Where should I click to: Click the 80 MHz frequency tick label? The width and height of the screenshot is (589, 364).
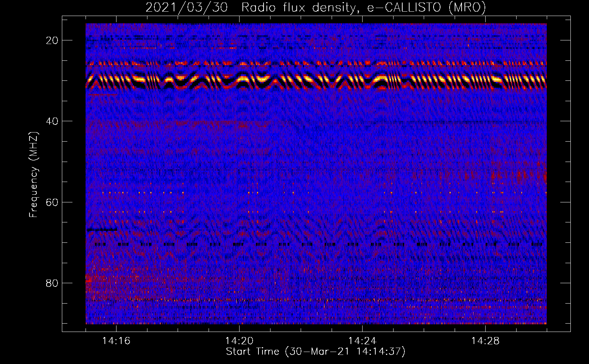coord(52,283)
